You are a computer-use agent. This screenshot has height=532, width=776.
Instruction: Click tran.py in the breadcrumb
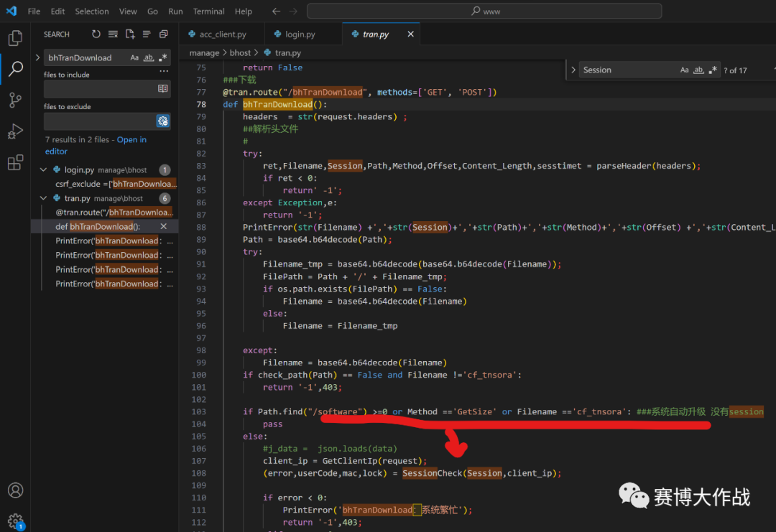287,53
